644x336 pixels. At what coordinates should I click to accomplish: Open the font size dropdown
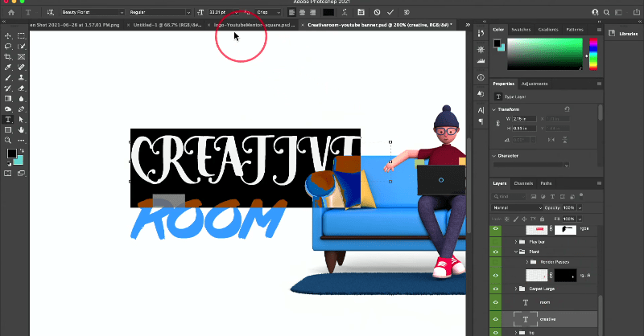click(x=236, y=12)
